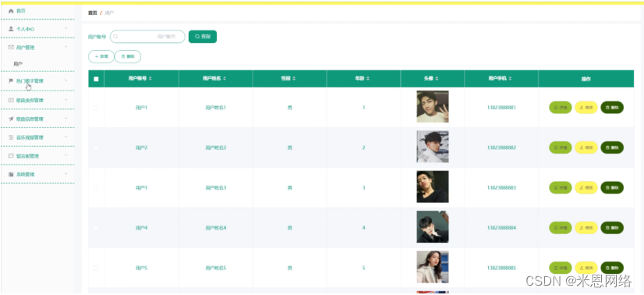Click dark 删除 button for 用户4
The width and height of the screenshot is (644, 295).
click(x=612, y=228)
